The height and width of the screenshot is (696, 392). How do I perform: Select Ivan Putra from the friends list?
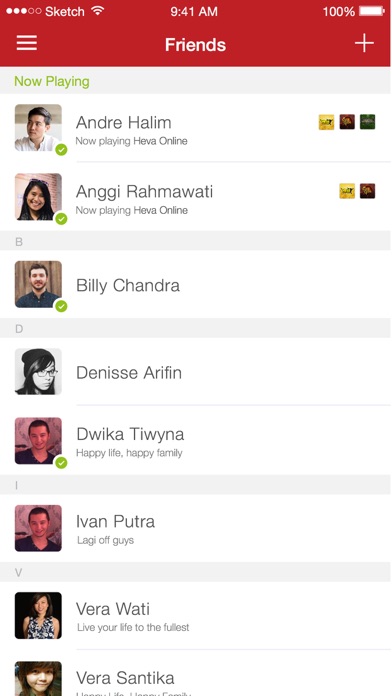click(195, 528)
